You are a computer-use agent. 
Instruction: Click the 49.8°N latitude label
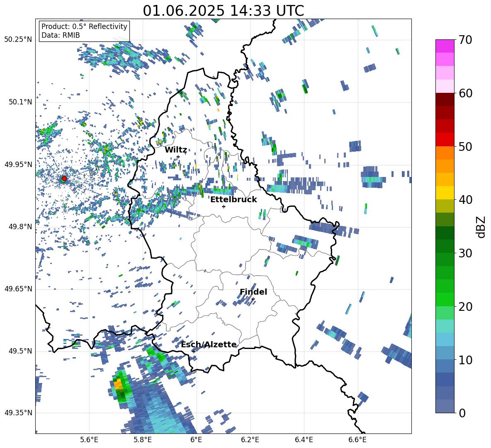[20, 227]
